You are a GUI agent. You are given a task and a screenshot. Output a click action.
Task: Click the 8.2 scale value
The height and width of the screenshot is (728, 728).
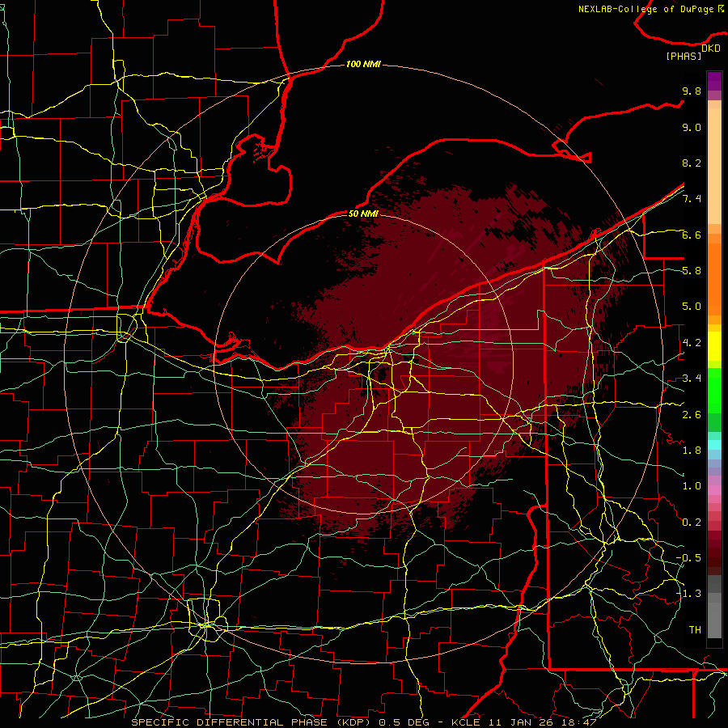click(692, 163)
